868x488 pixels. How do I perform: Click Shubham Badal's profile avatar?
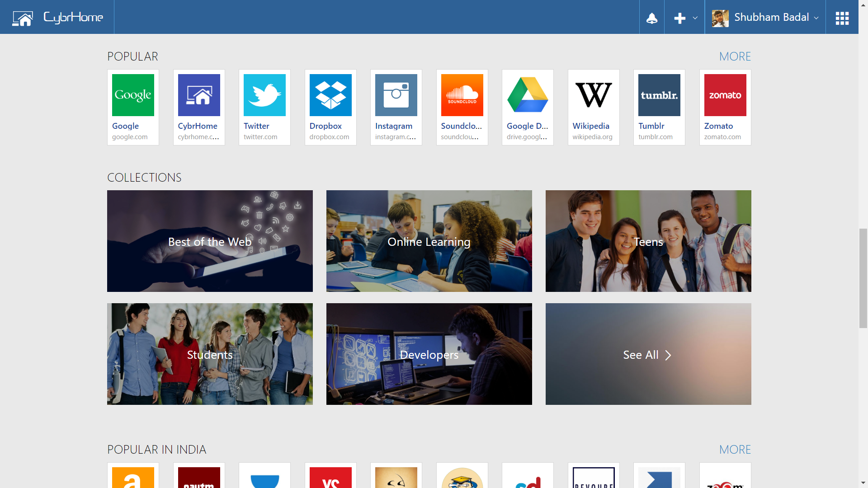(720, 18)
